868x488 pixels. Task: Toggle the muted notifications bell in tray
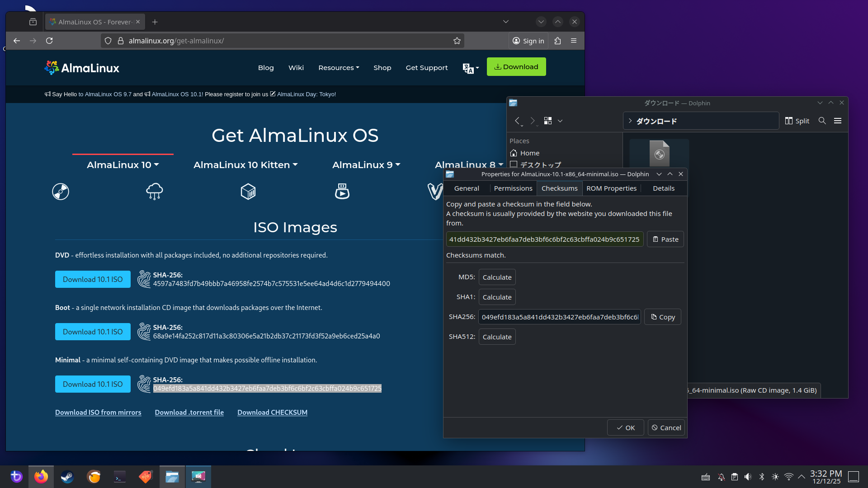pos(721,476)
